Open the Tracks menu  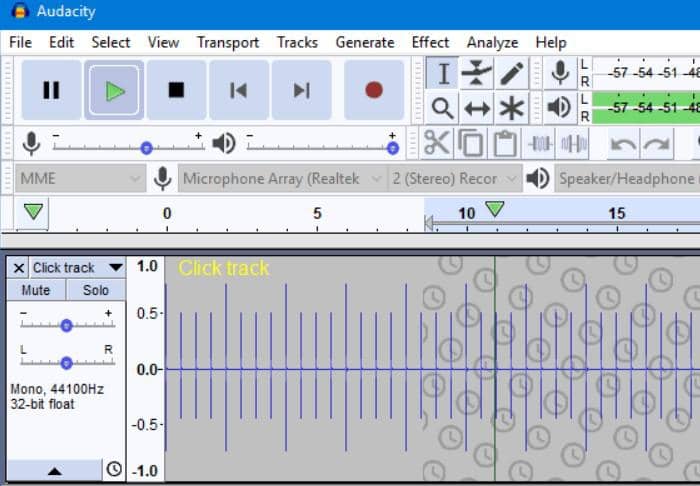point(297,42)
